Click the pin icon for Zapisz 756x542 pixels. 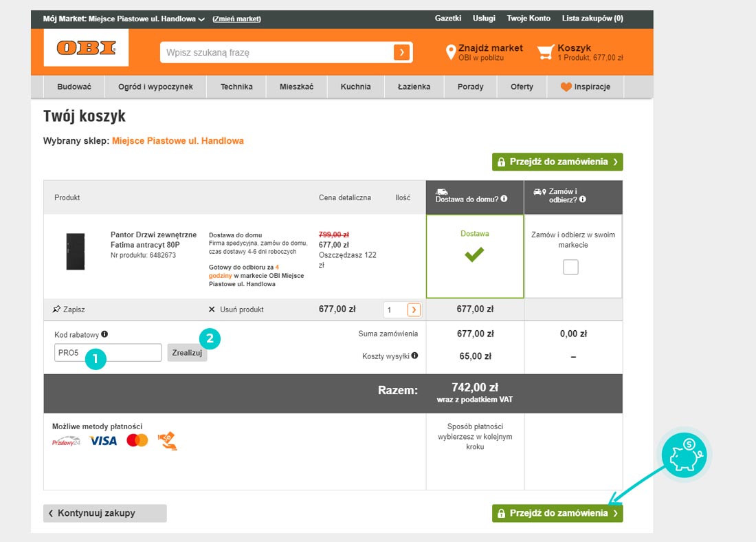56,309
